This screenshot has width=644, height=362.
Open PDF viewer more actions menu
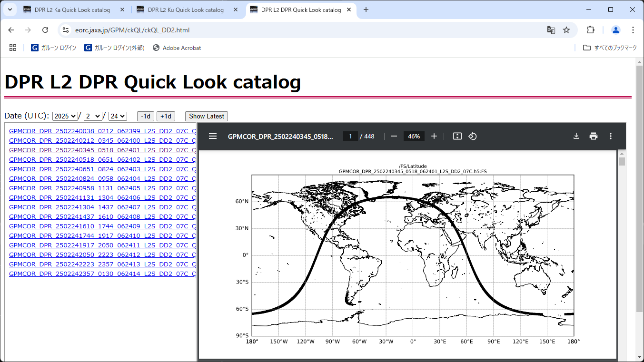[611, 136]
